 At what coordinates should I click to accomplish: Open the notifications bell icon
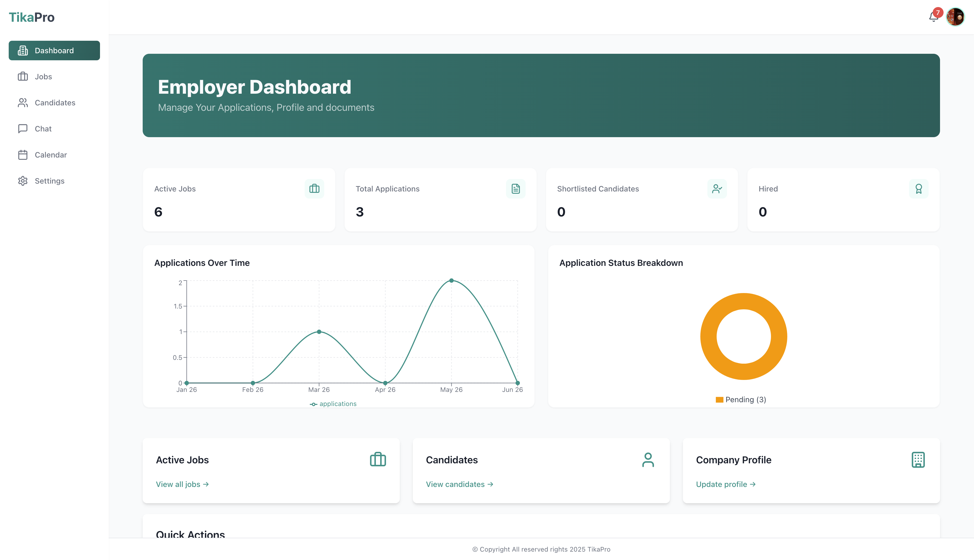(x=933, y=17)
